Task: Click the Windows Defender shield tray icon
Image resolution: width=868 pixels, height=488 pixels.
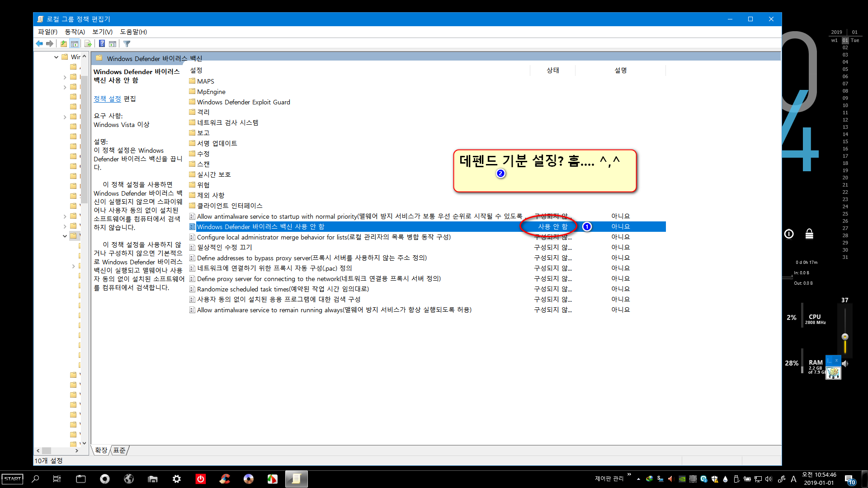Action: point(715,479)
